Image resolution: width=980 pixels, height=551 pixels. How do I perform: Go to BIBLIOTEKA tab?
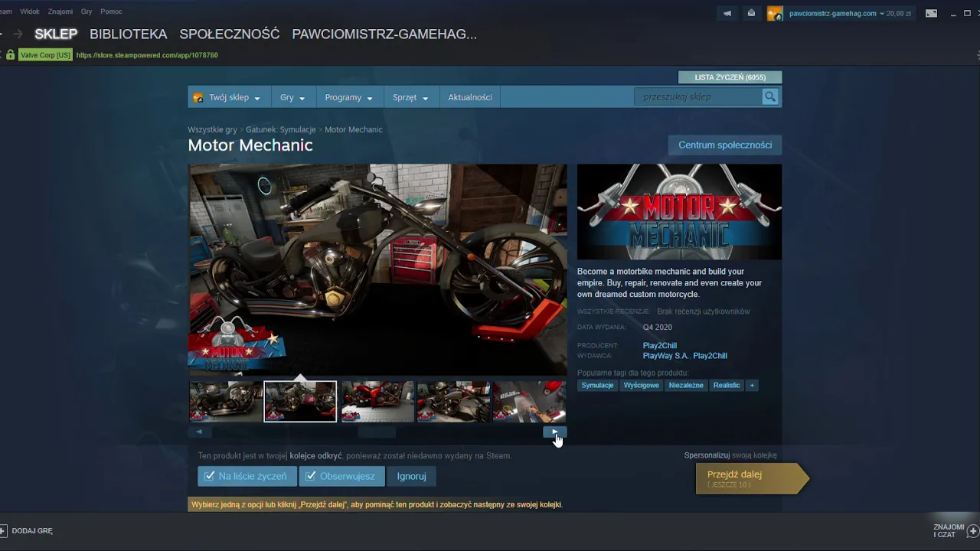(128, 34)
